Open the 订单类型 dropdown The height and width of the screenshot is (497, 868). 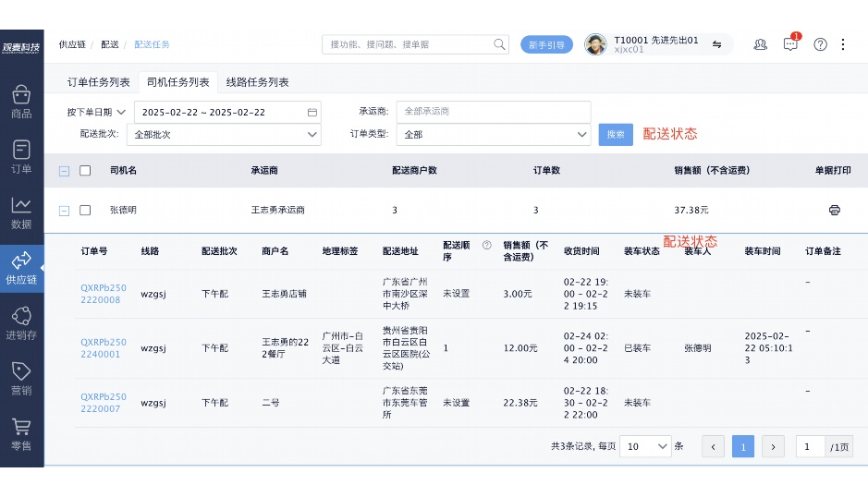coord(493,135)
